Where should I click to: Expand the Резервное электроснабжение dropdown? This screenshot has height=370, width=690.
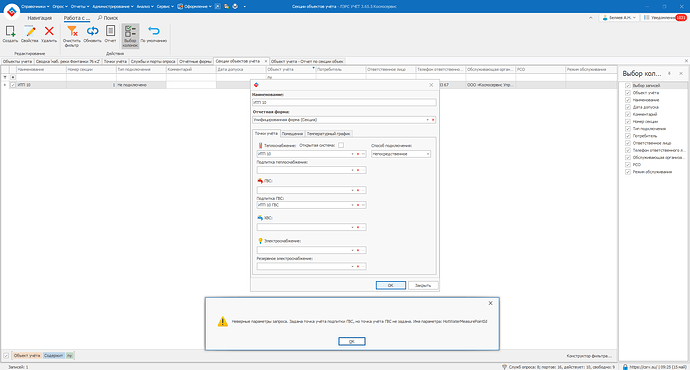(x=352, y=267)
